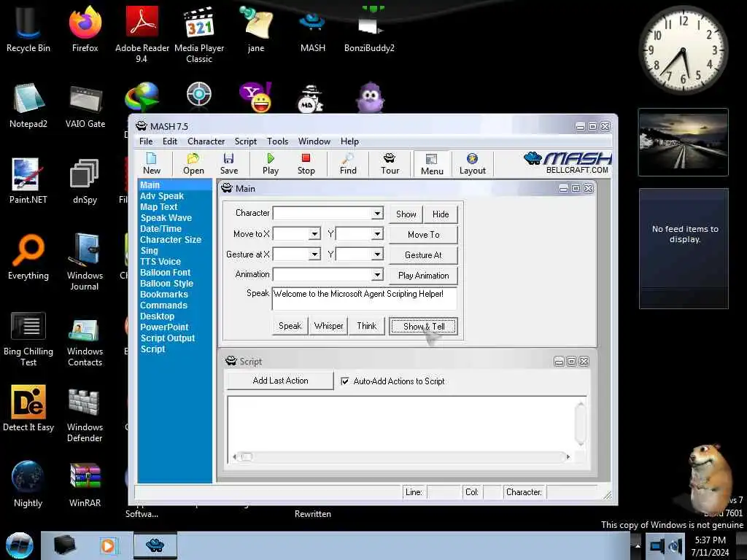Select the Notepad2 desktop icon
The width and height of the screenshot is (747, 560).
[x=28, y=105]
